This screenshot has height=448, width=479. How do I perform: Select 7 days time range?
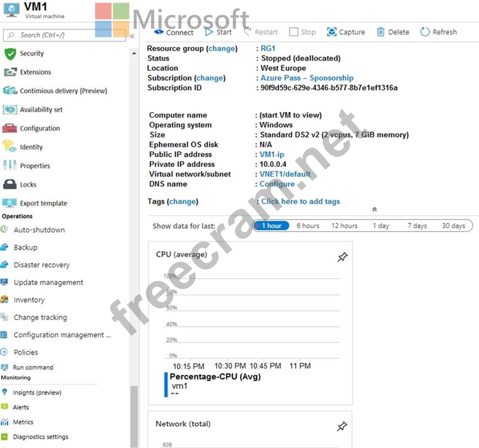(417, 226)
